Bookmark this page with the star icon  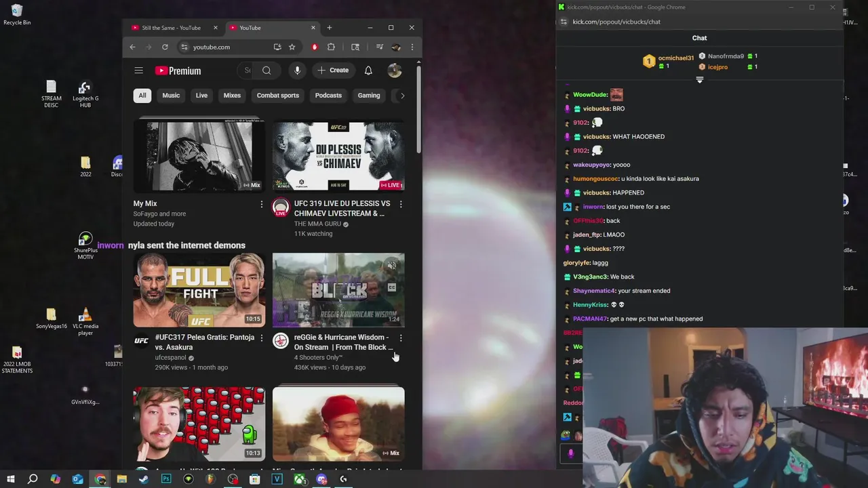coord(292,47)
